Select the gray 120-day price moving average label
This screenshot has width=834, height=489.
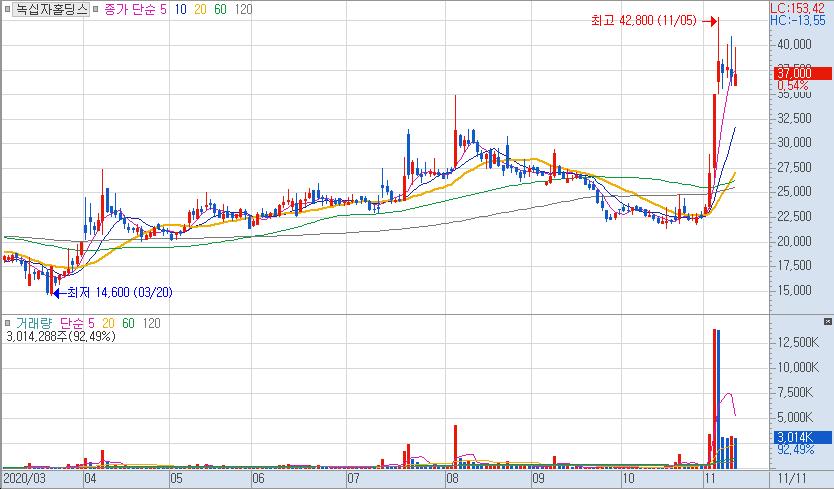(x=243, y=9)
